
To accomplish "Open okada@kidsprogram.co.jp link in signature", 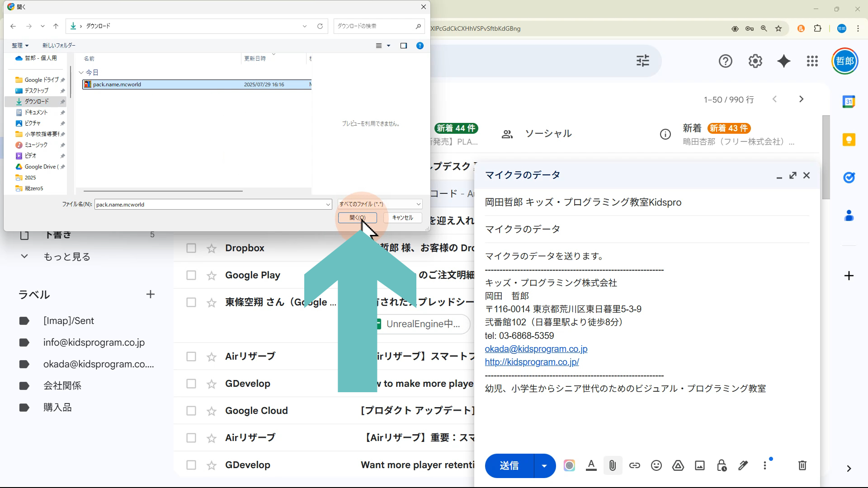I will [x=536, y=349].
